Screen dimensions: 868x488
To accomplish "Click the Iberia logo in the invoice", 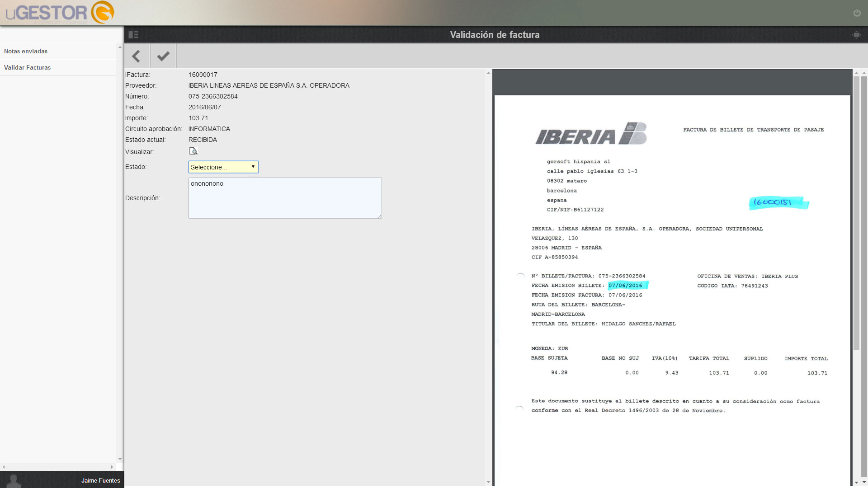I will (x=591, y=134).
